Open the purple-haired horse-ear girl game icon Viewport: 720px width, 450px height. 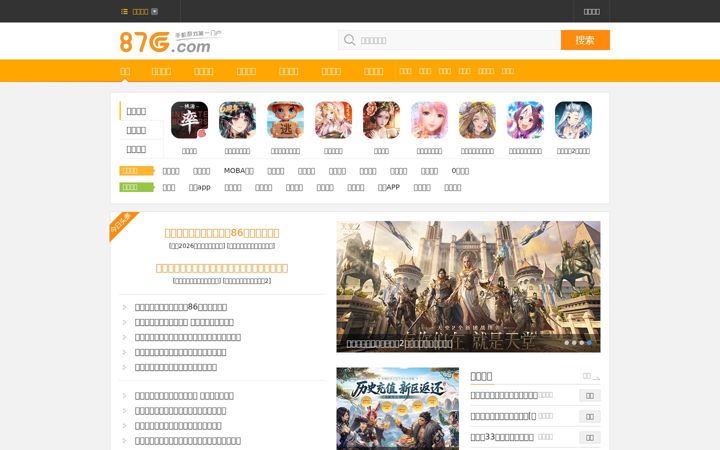point(525,120)
